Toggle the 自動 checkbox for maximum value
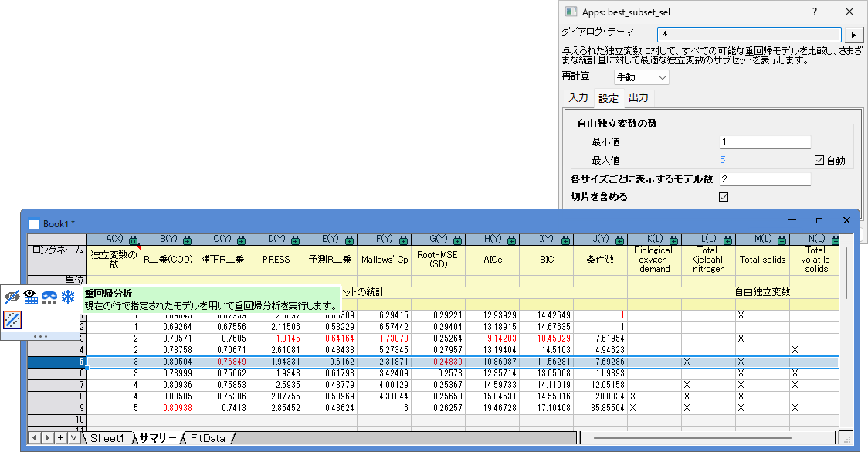Image resolution: width=868 pixels, height=452 pixels. 820,161
